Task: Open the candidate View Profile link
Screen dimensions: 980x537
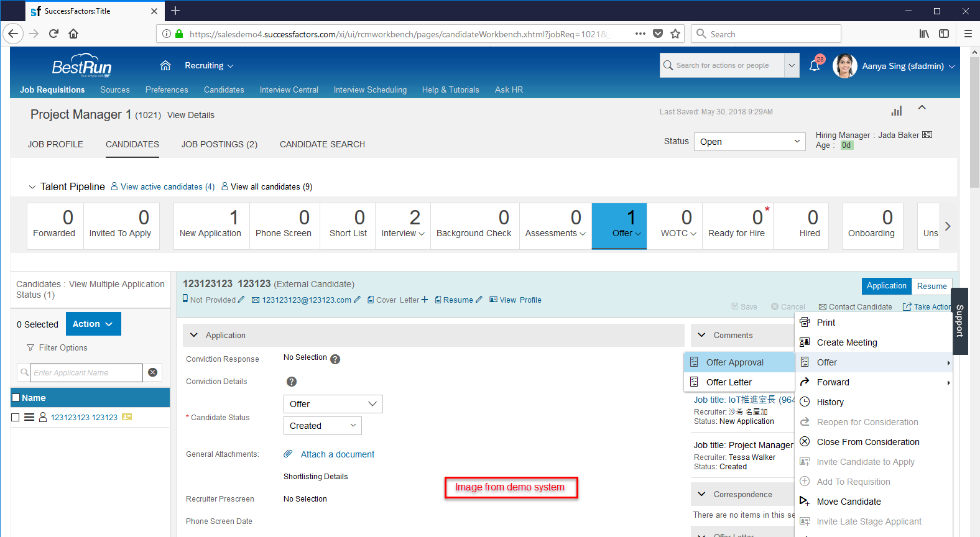Action: click(515, 300)
